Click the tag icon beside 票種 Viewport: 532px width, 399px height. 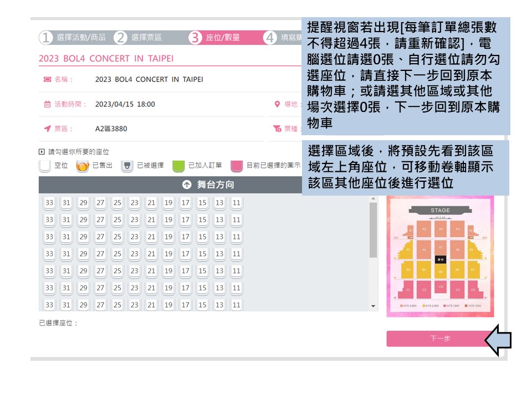tap(277, 129)
